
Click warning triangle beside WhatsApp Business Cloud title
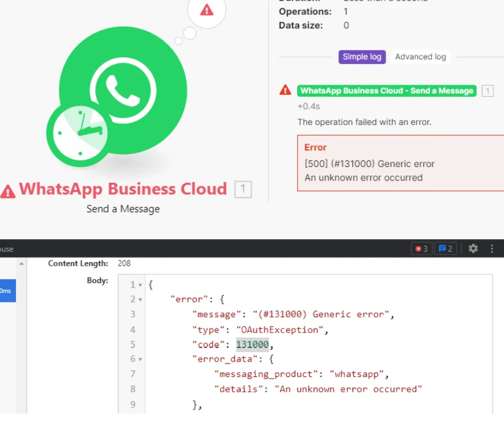(8, 191)
